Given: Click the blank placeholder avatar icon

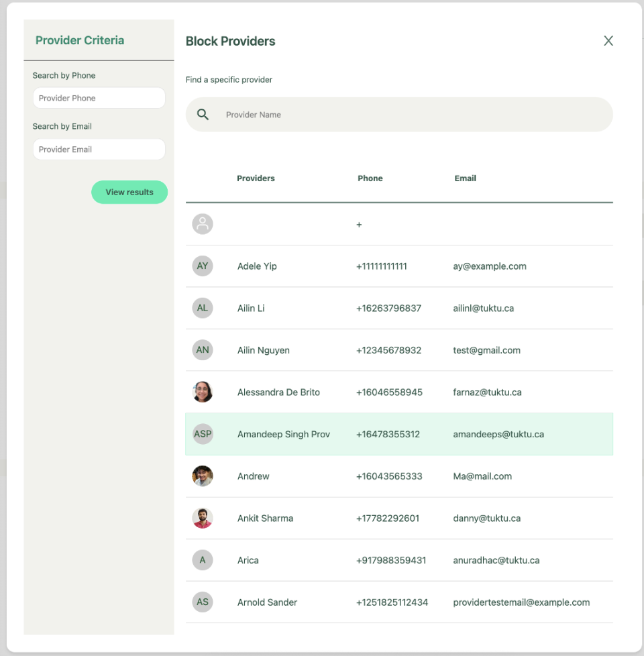Looking at the screenshot, I should pos(203,224).
